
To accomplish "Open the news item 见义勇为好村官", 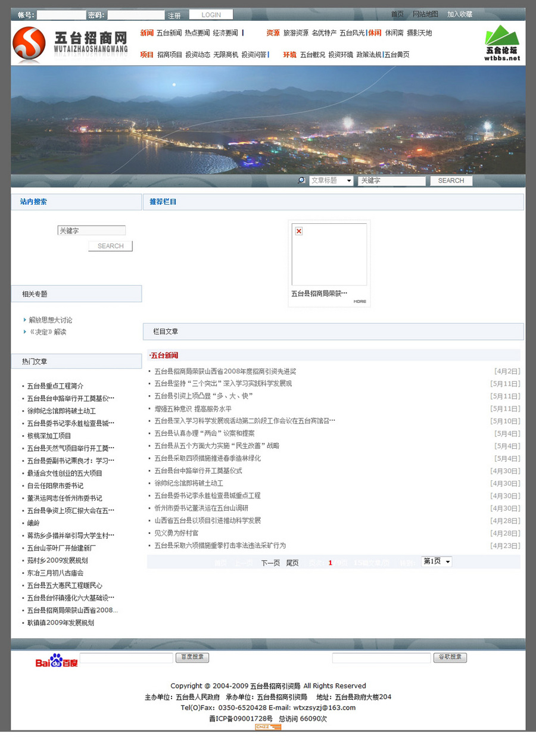I will (x=176, y=533).
